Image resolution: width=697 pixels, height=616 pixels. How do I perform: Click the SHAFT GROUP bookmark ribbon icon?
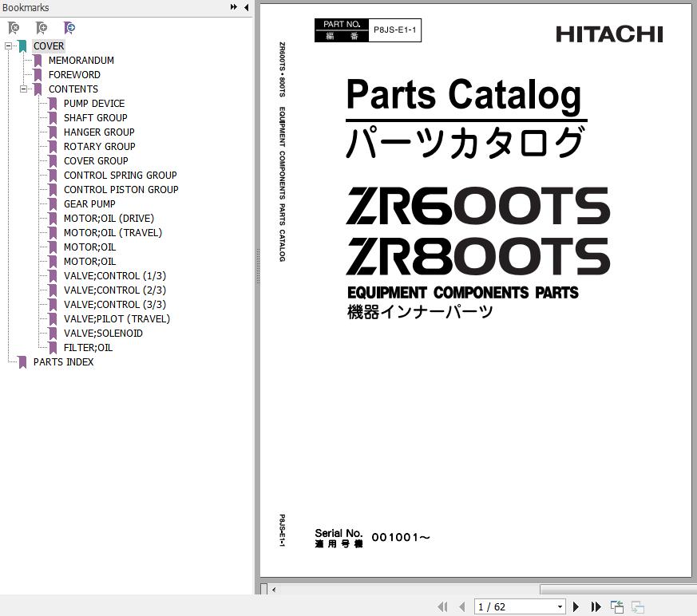pos(53,118)
